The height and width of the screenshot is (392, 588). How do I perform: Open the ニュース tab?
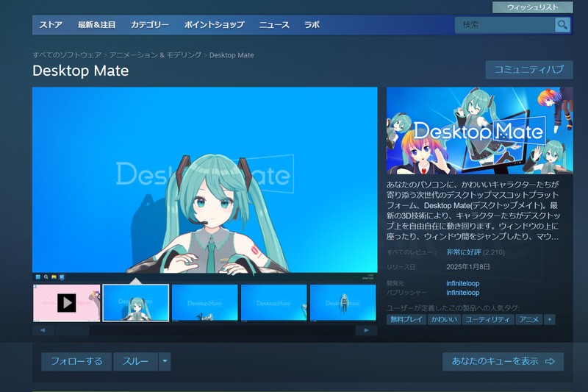pos(274,25)
